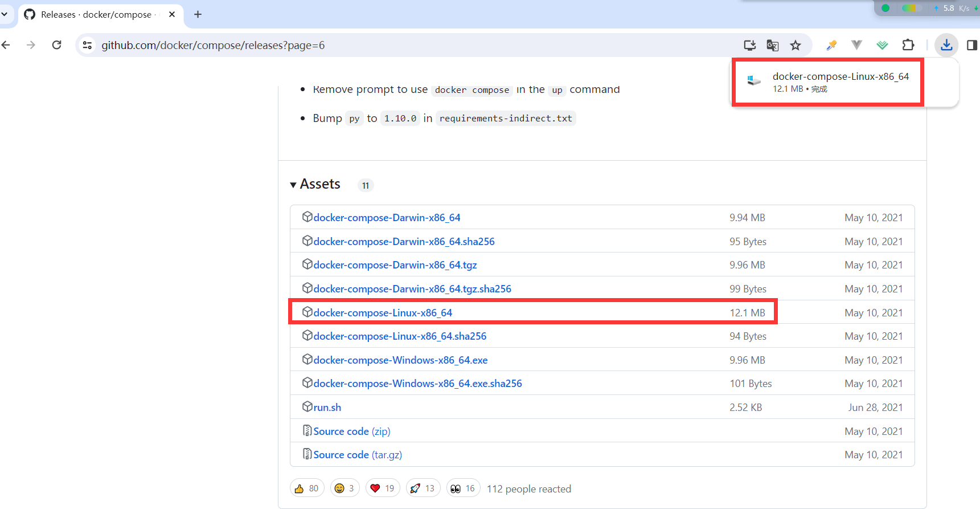Click zip file icon beside Source code (zip)
Screen dimensions: 980x509
(x=307, y=430)
